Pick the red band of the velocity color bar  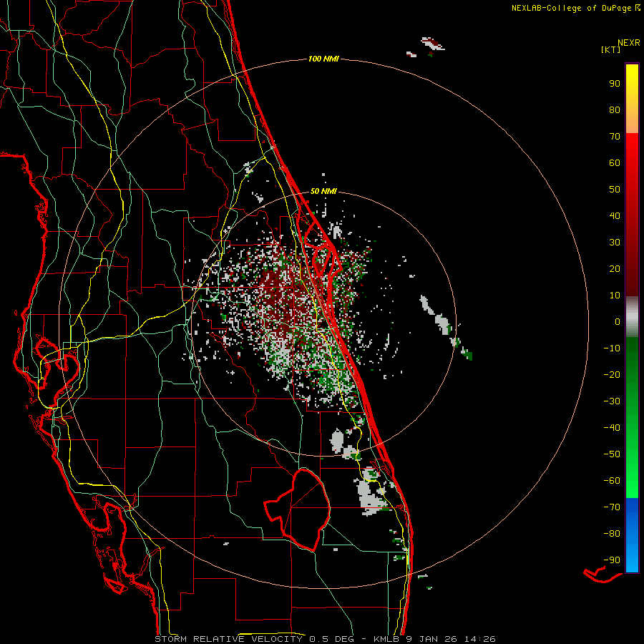point(632,215)
